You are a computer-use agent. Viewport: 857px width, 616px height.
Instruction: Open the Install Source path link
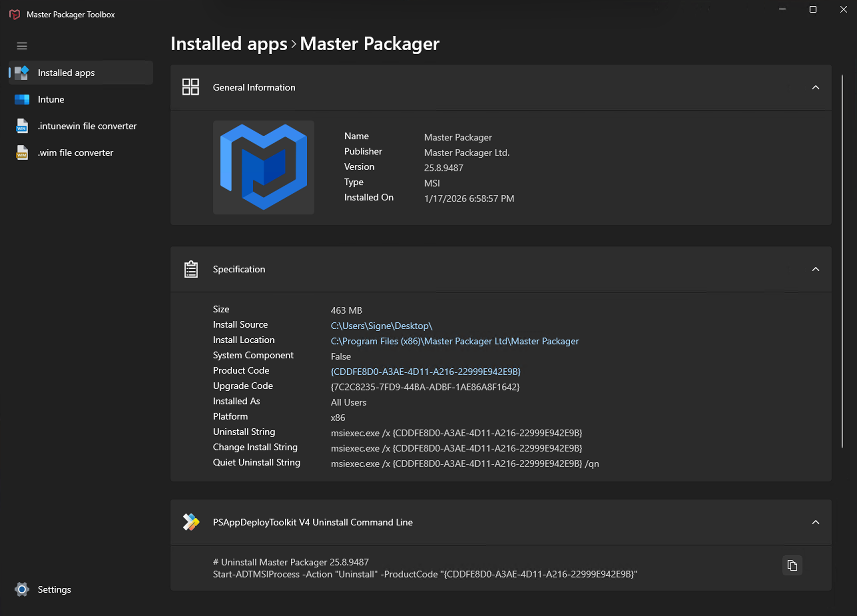pyautogui.click(x=381, y=326)
